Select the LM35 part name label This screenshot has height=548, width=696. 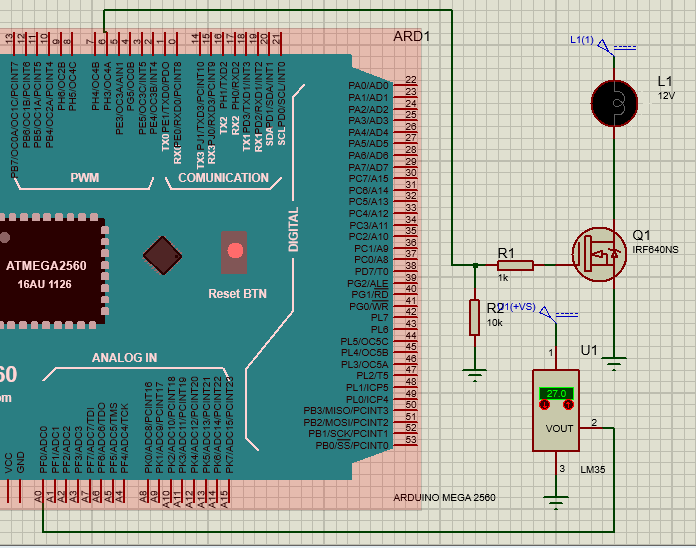pyautogui.click(x=593, y=469)
